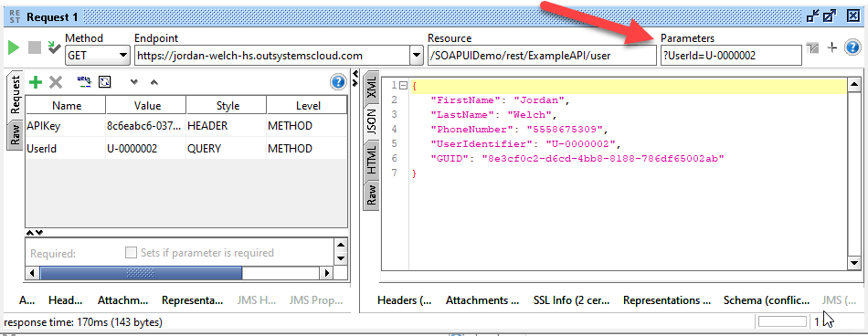868x336 pixels.
Task: Sort by Value column header
Action: click(x=146, y=106)
